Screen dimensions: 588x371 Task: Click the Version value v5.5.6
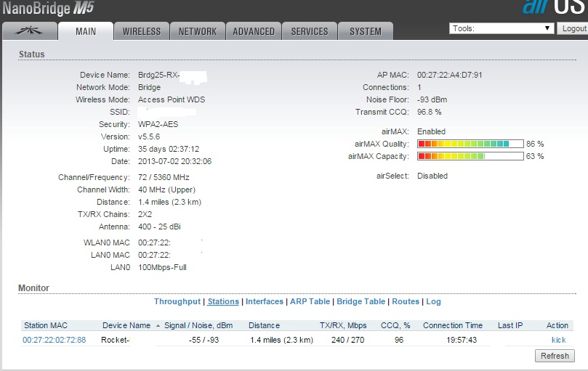(x=149, y=136)
